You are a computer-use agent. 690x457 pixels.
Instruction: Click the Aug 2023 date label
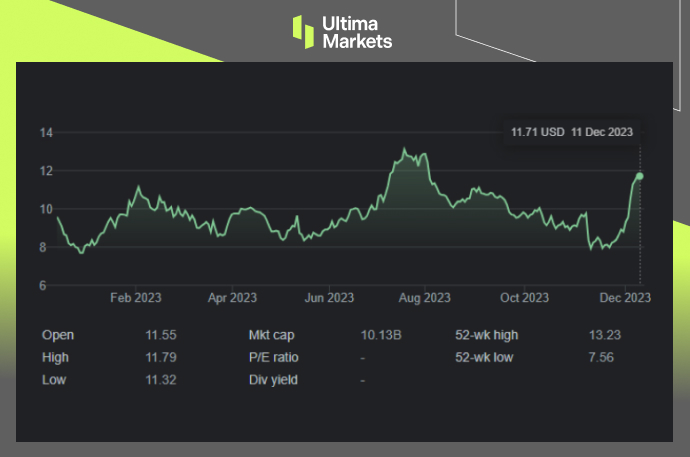(424, 297)
